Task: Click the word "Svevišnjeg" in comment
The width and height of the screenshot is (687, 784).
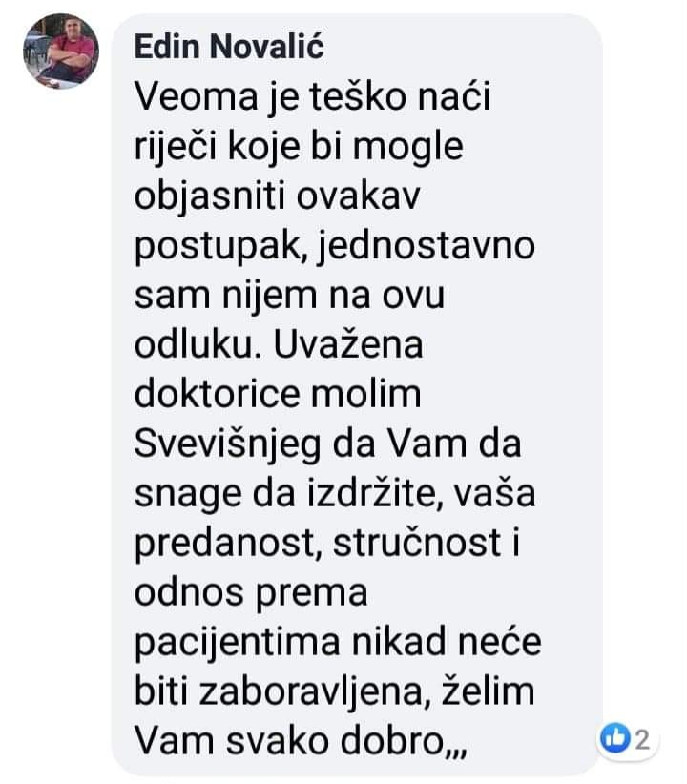Action: click(228, 445)
